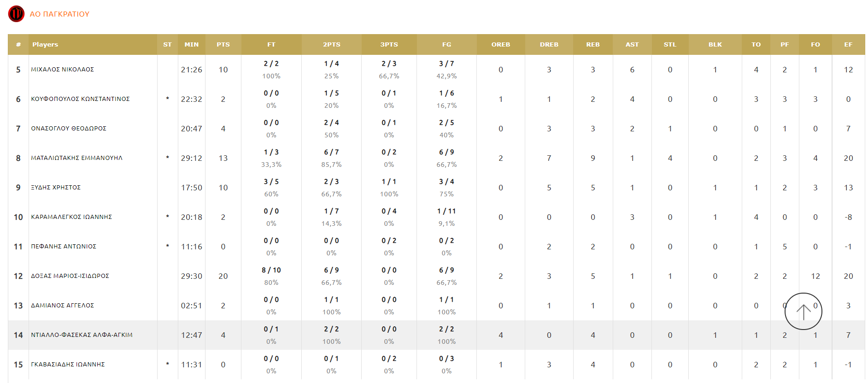The width and height of the screenshot is (868, 383).
Task: Open player ΞΥΔΗΣ ΧΡΗΣΤΟΣ
Action: (x=56, y=188)
